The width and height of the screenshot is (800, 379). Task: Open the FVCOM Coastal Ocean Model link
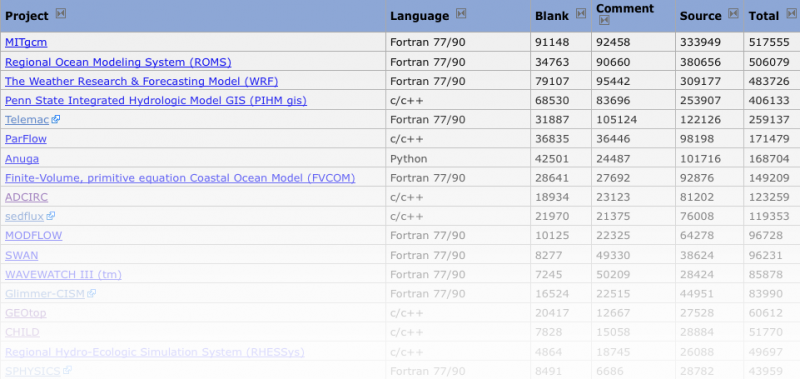point(180,178)
